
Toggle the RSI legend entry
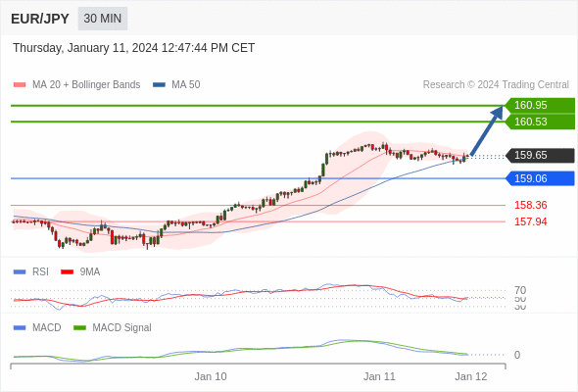point(31,271)
